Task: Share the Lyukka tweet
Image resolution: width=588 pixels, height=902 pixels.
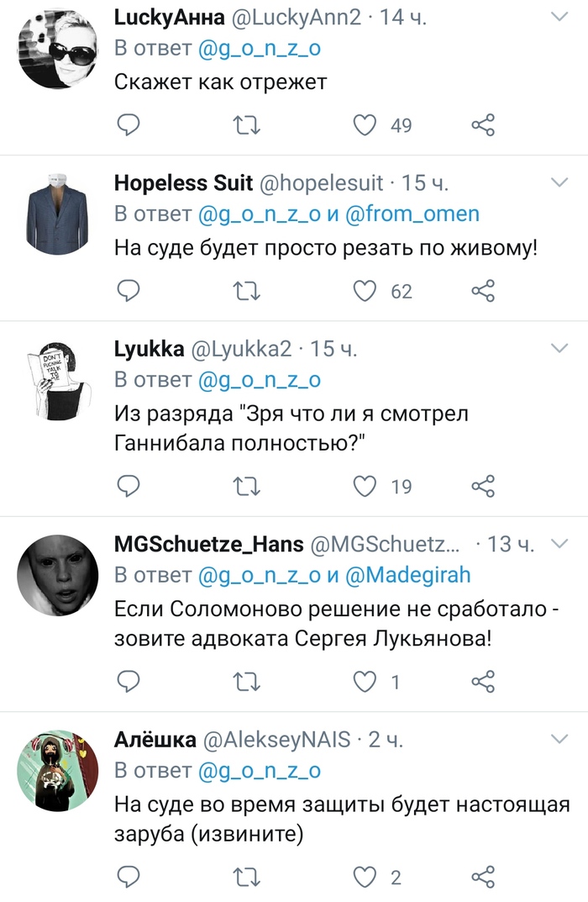Action: pyautogui.click(x=483, y=486)
